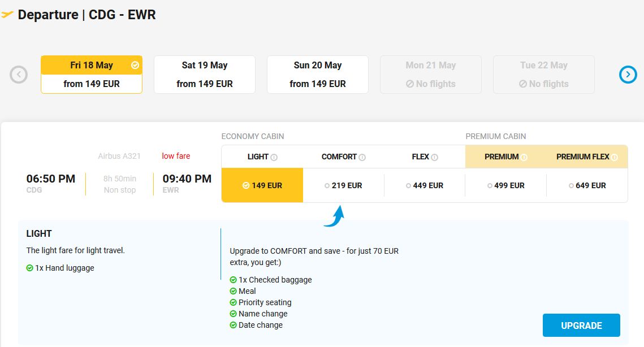Viewport: 644px width, 347px height.
Task: Open info tooltip for COMFORT fare
Action: (362, 157)
